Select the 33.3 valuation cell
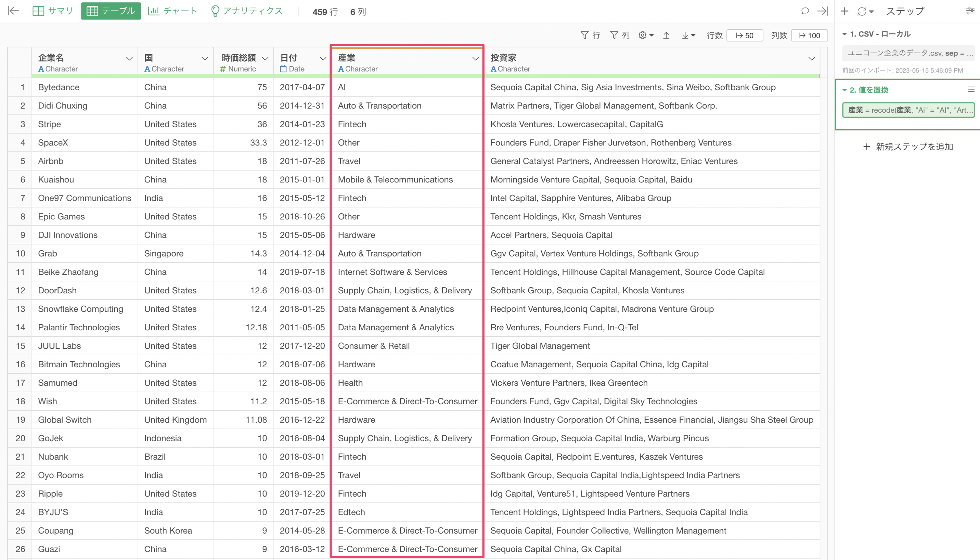The width and height of the screenshot is (980, 560). pos(243,143)
